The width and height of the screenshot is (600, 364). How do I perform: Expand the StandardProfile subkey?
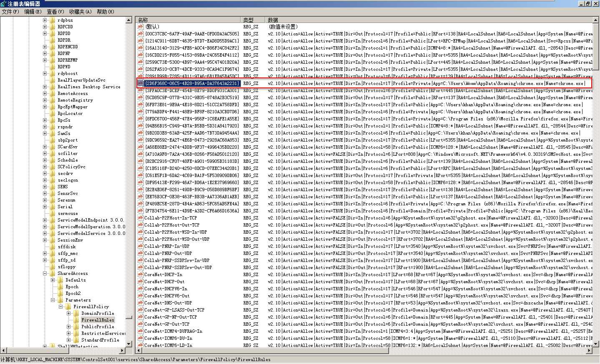pos(68,340)
